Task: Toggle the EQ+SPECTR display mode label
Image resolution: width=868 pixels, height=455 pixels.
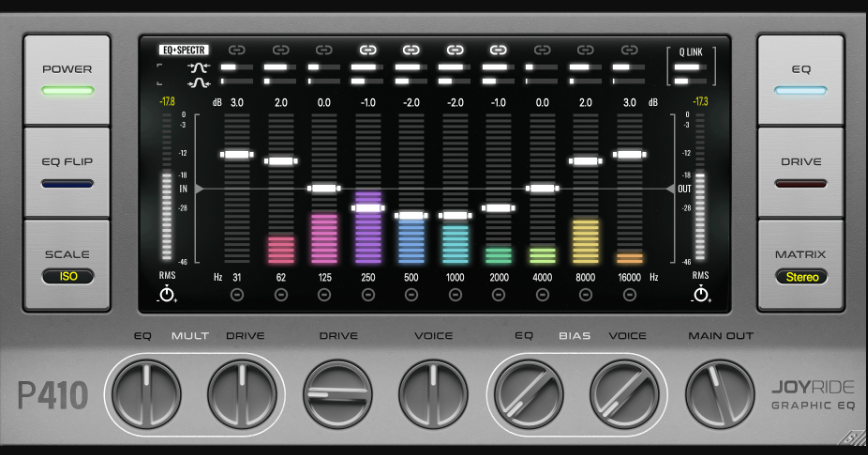Action: point(184,50)
